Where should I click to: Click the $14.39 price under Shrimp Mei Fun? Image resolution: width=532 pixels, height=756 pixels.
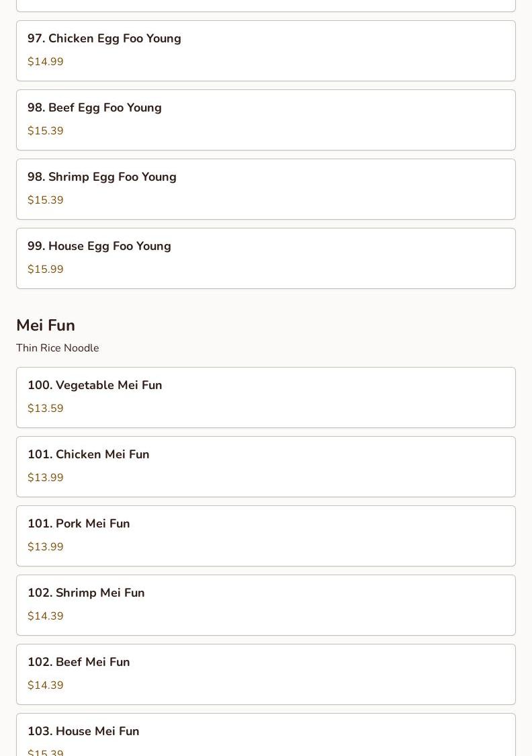pyautogui.click(x=45, y=616)
